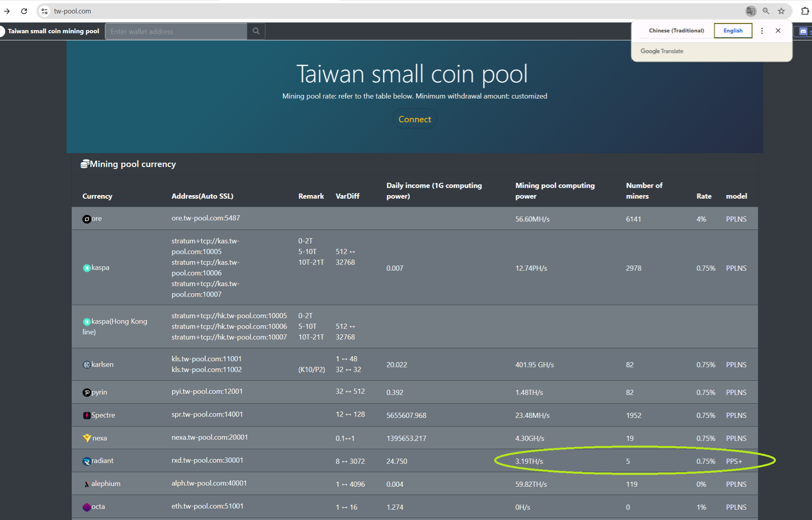Image resolution: width=812 pixels, height=520 pixels.
Task: Click the Taiwan small coin pool heading
Action: pos(412,74)
